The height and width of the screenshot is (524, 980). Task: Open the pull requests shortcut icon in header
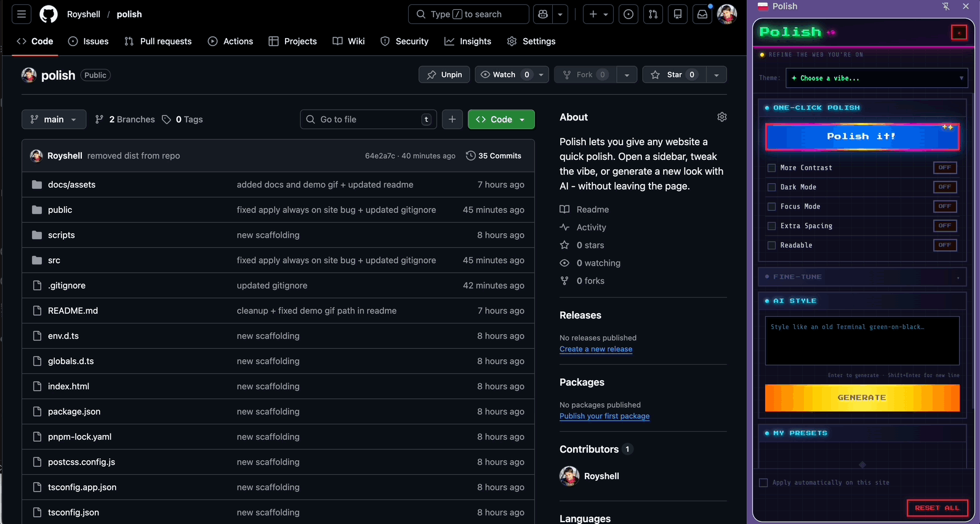pyautogui.click(x=653, y=14)
